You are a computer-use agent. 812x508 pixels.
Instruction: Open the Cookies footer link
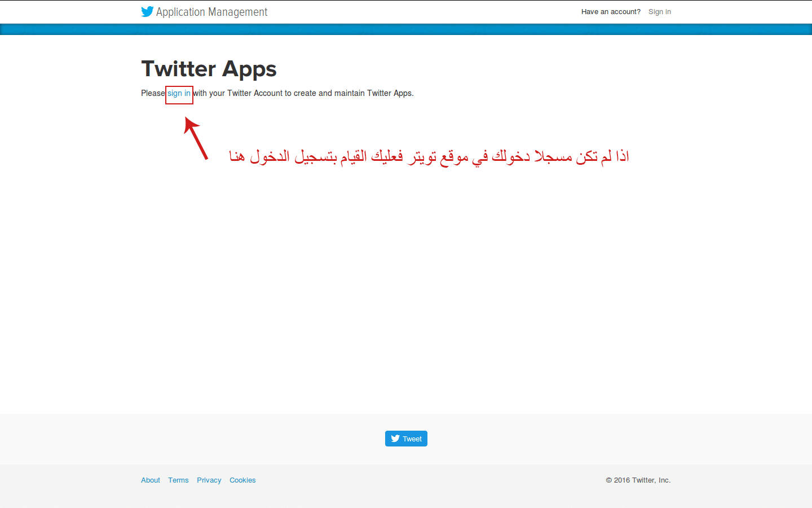pos(242,480)
